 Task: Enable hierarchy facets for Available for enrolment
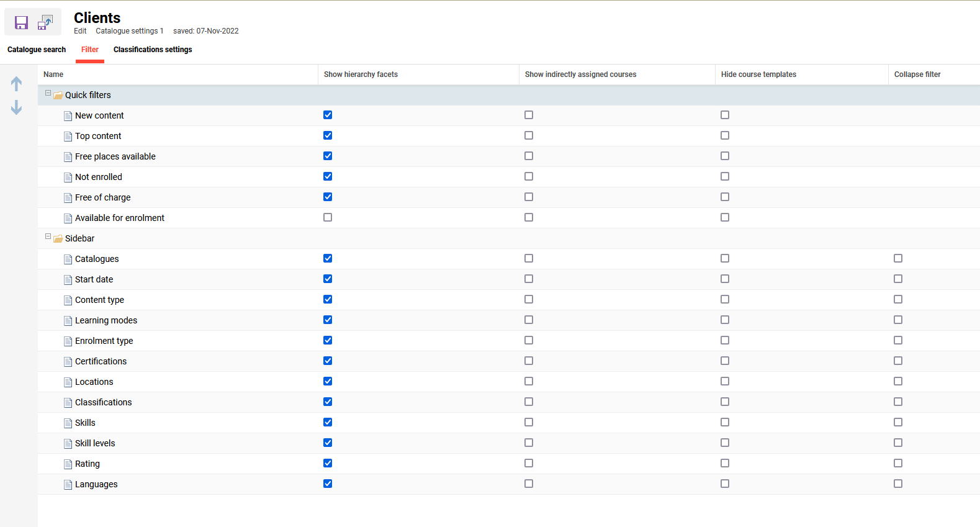(328, 217)
